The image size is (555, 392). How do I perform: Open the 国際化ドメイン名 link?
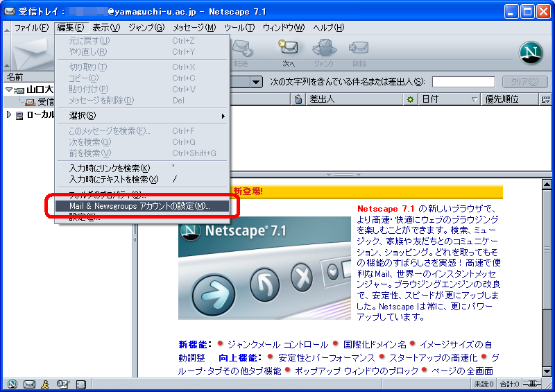[375, 345]
